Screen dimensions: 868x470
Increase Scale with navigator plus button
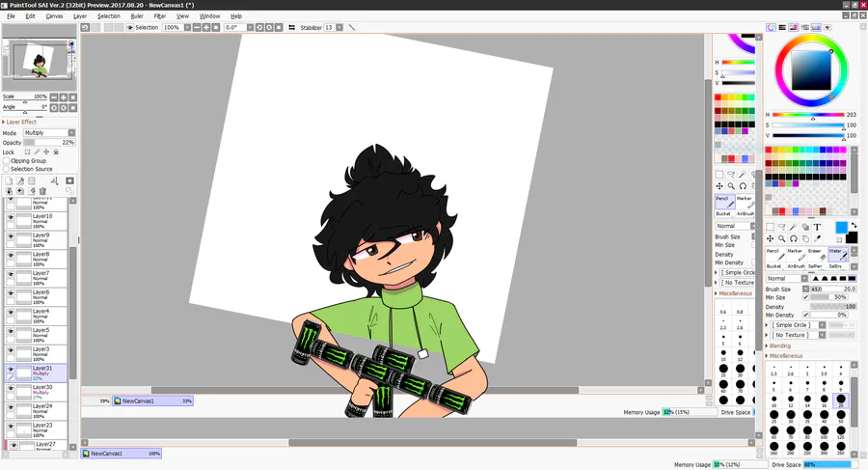pos(63,97)
